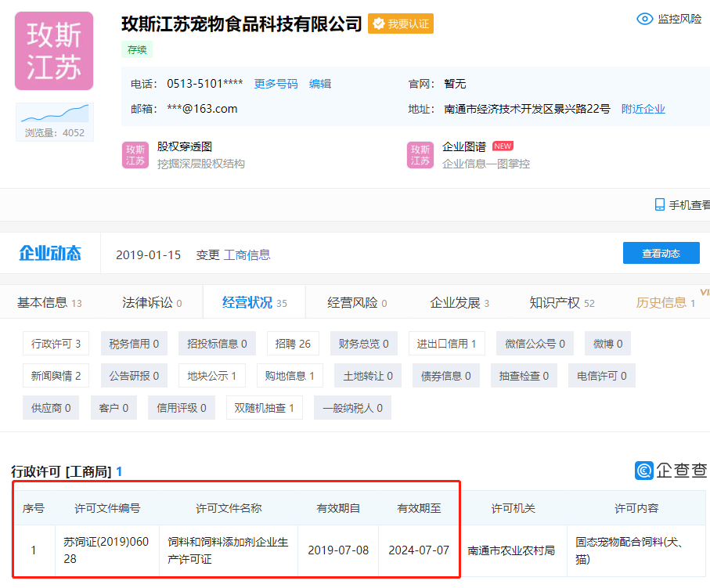Select the 招聘 26 filter

[x=293, y=344]
